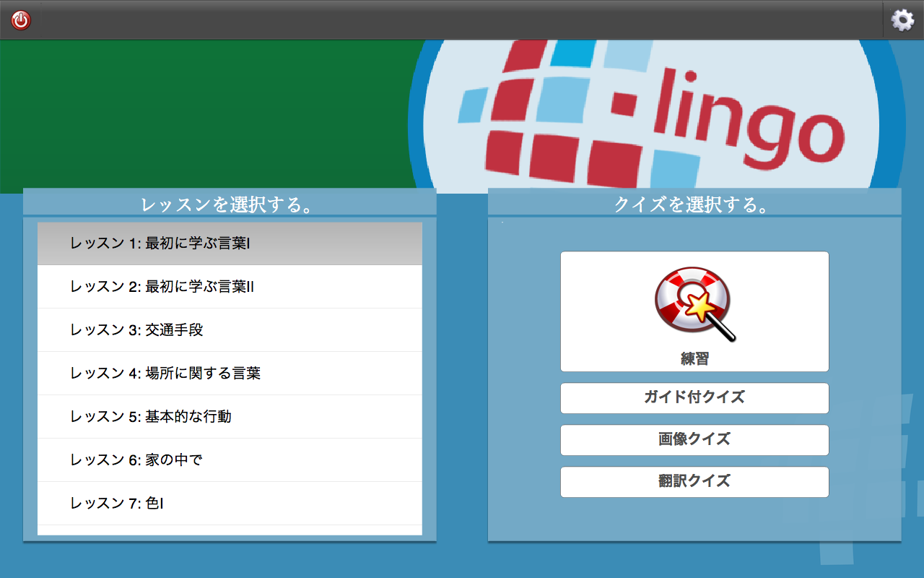Open the 画像クイズ image quiz
This screenshot has height=578, width=924.
tap(694, 440)
